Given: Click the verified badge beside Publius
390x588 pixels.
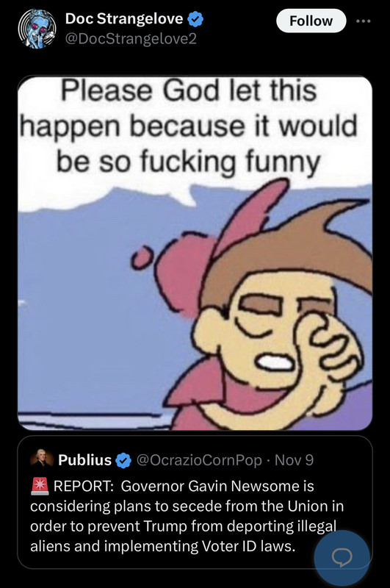Looking at the screenshot, I should pyautogui.click(x=123, y=461).
